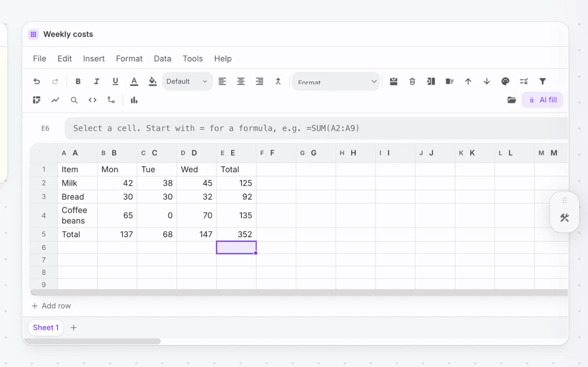The width and height of the screenshot is (588, 367).
Task: Click the insert row icon
Action: tap(394, 81)
